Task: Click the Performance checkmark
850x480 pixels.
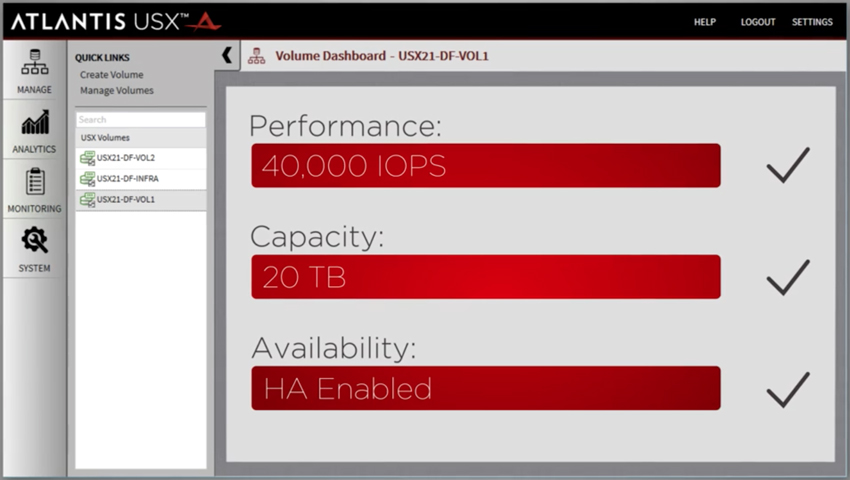Action: pyautogui.click(x=788, y=165)
